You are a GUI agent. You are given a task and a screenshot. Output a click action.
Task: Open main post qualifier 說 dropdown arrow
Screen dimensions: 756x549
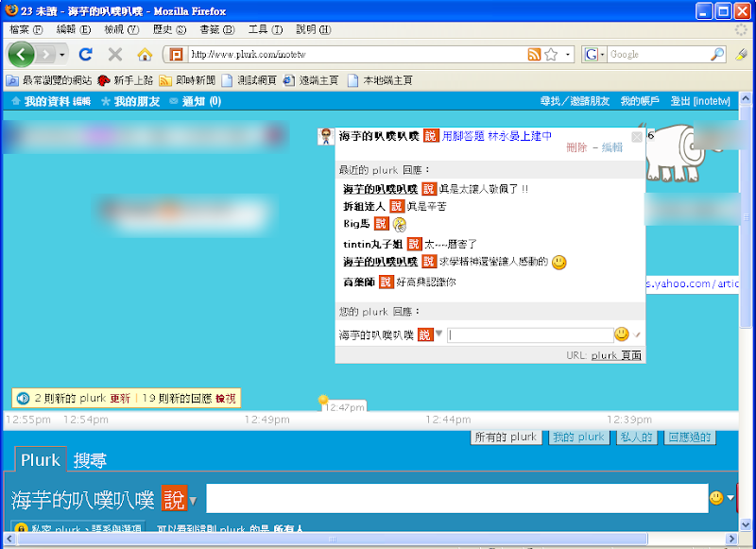pos(193,501)
